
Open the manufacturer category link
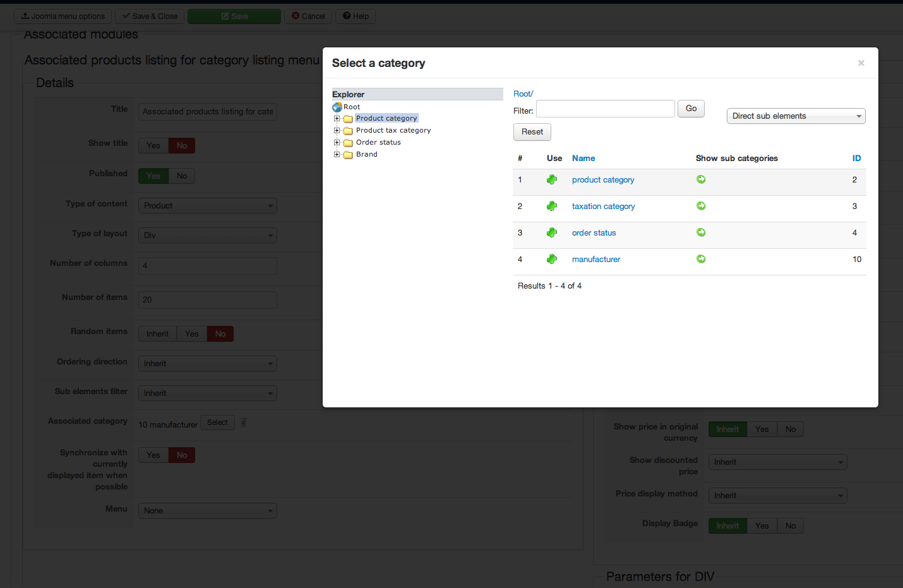tap(596, 260)
